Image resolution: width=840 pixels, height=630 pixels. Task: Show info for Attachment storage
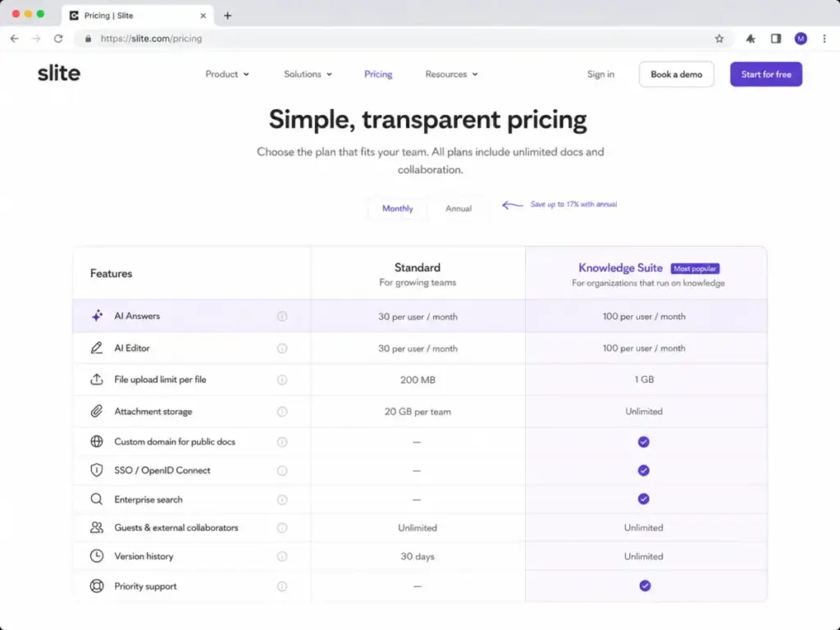tap(282, 412)
